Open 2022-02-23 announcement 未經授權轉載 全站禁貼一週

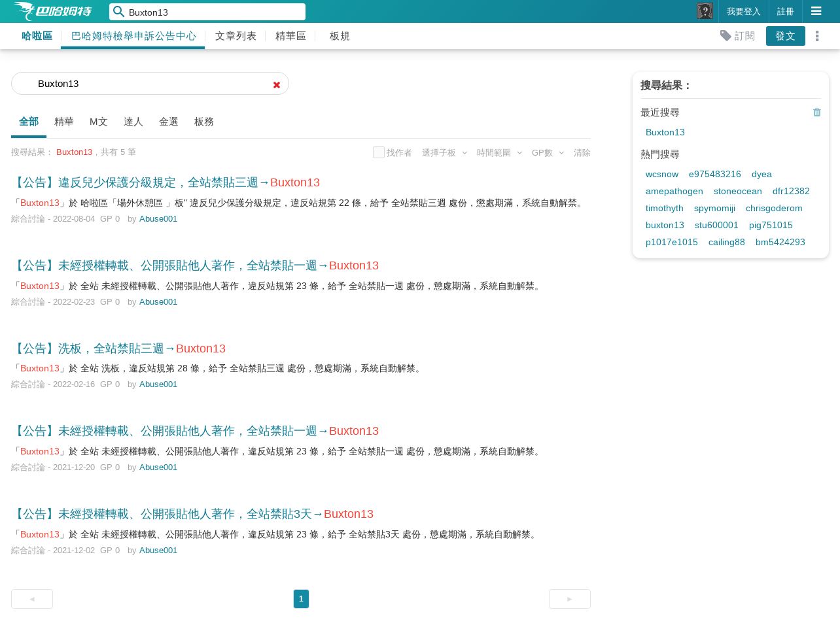click(x=195, y=265)
